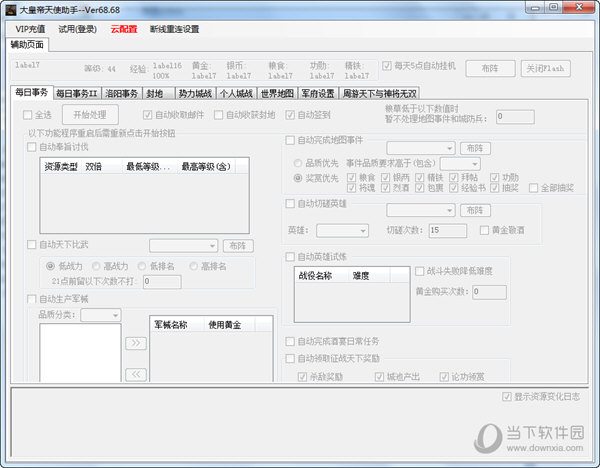The image size is (600, 468).
Task: Toggle 自动收取邮件 checkbox
Action: 173,115
